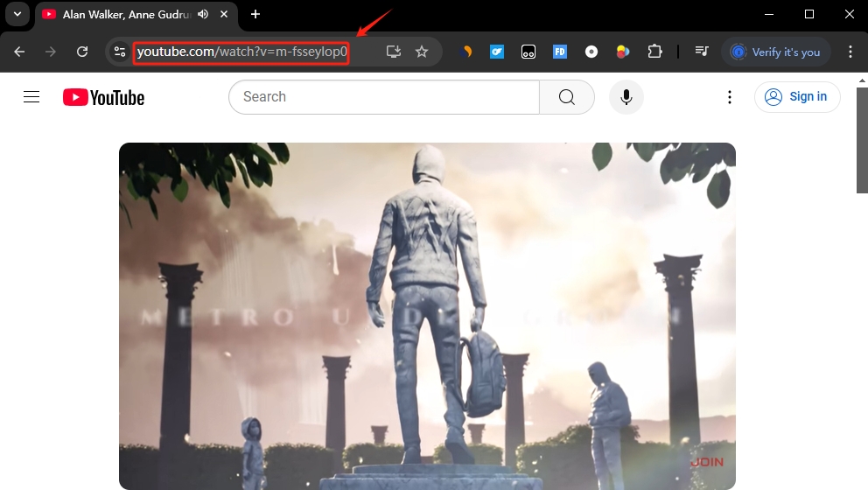The height and width of the screenshot is (490, 868).
Task: Click the YouTube logo to go home
Action: (103, 97)
